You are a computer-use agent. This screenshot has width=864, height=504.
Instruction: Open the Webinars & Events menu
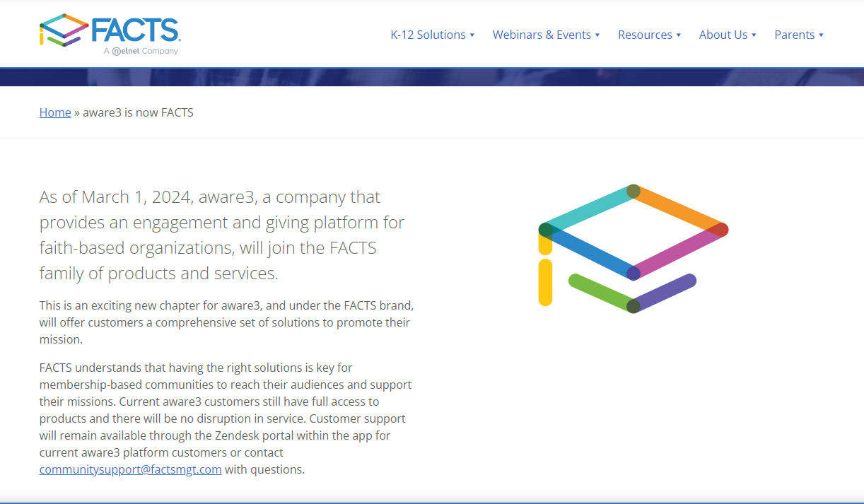point(542,35)
